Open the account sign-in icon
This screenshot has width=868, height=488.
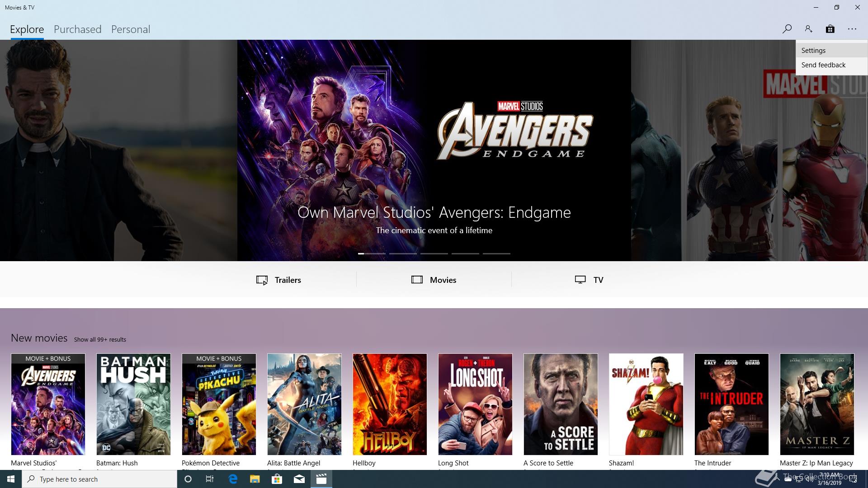tap(808, 29)
